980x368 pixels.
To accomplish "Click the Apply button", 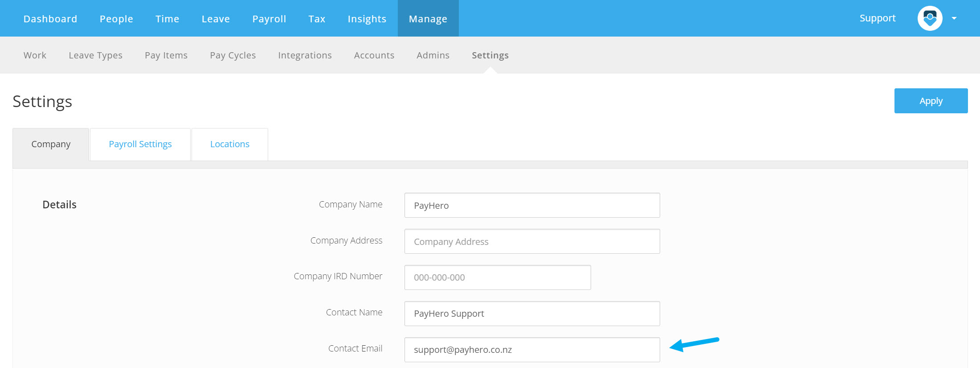I will (931, 101).
